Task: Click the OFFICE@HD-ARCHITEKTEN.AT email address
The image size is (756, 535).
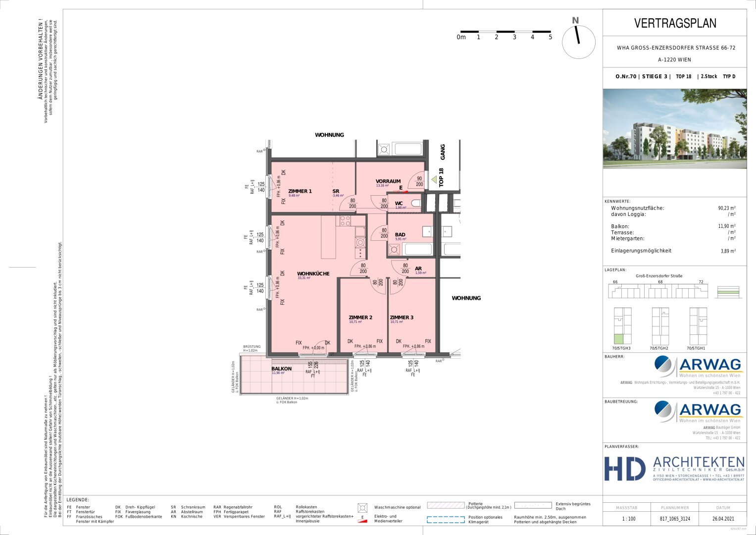Action: [x=675, y=480]
